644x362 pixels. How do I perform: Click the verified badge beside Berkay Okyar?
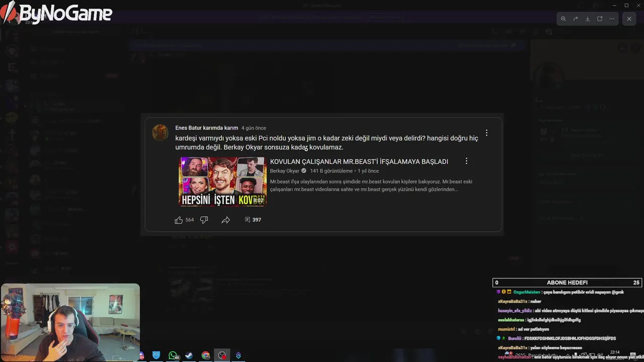303,171
